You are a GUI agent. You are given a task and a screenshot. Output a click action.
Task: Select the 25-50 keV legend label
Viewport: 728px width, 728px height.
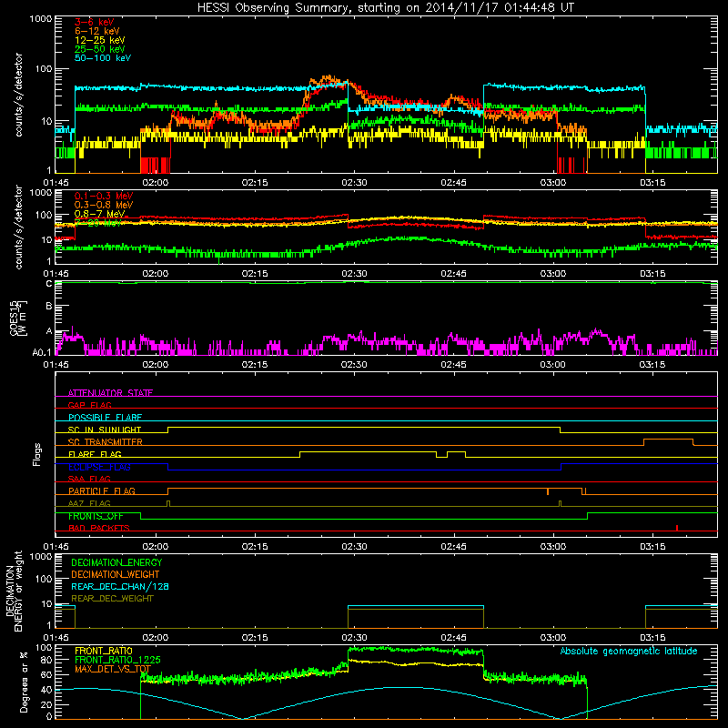click(99, 49)
